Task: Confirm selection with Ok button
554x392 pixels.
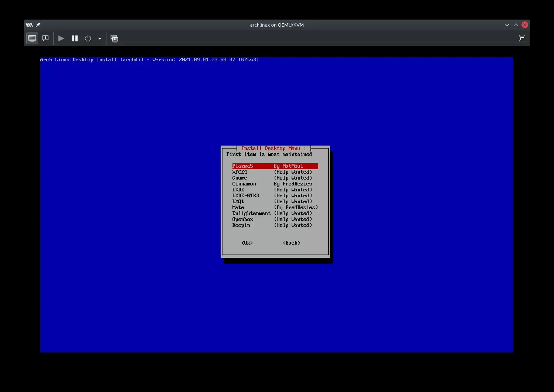Action: coord(247,243)
